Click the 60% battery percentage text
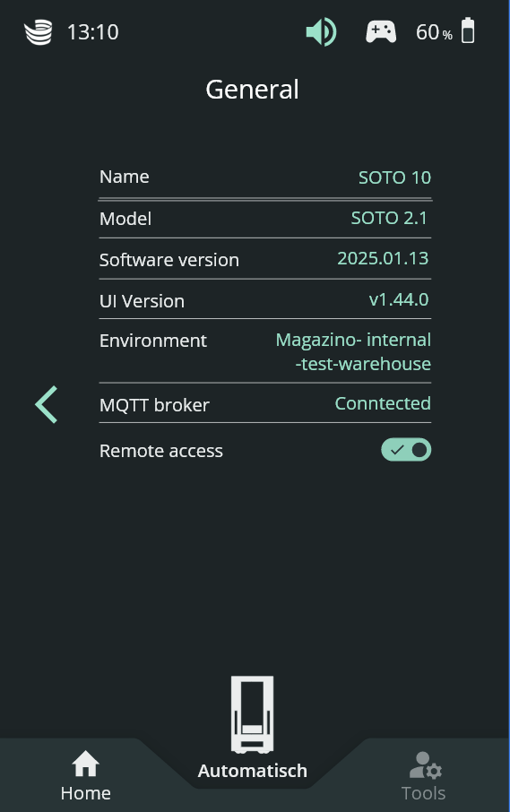Screen dimensions: 510x812 coord(434,32)
